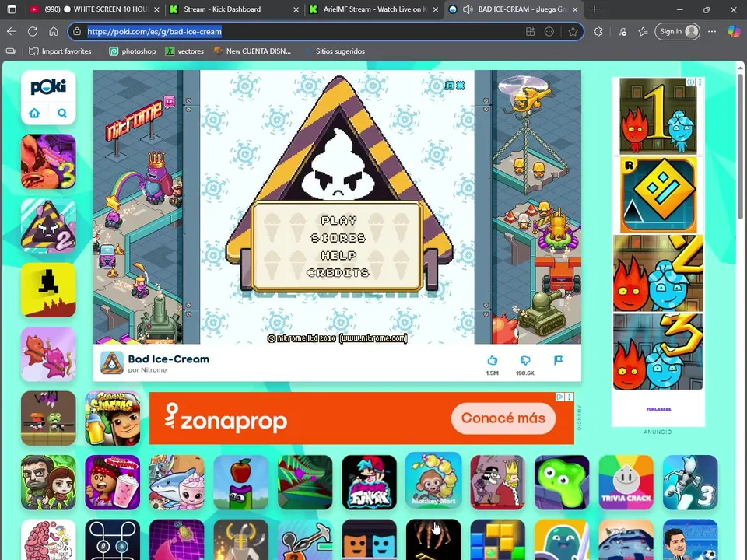
Task: Open the Copilot sidebar icon
Action: click(x=734, y=31)
